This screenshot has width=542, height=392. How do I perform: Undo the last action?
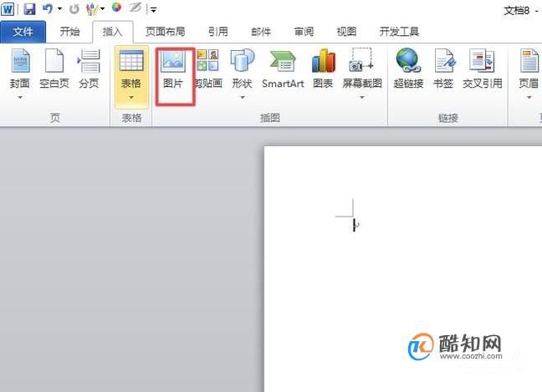[x=48, y=9]
